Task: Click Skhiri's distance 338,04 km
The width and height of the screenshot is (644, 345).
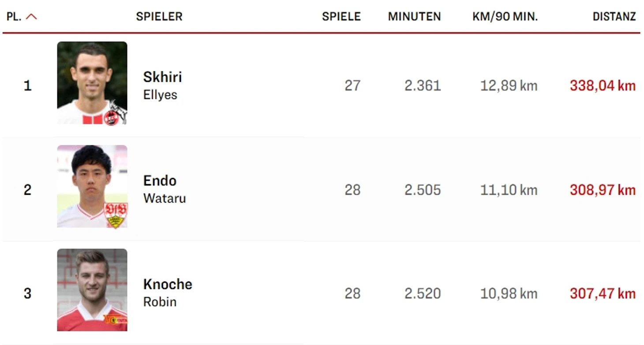Action: (x=603, y=85)
